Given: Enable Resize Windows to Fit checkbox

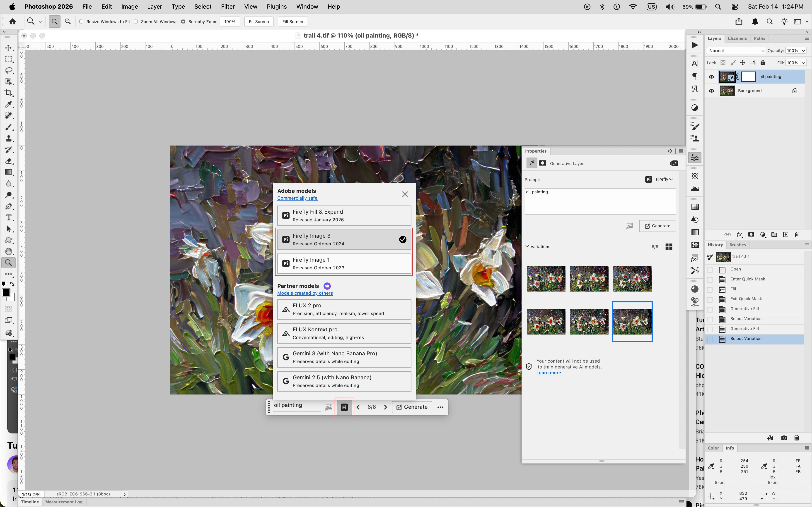Looking at the screenshot, I should (81, 22).
